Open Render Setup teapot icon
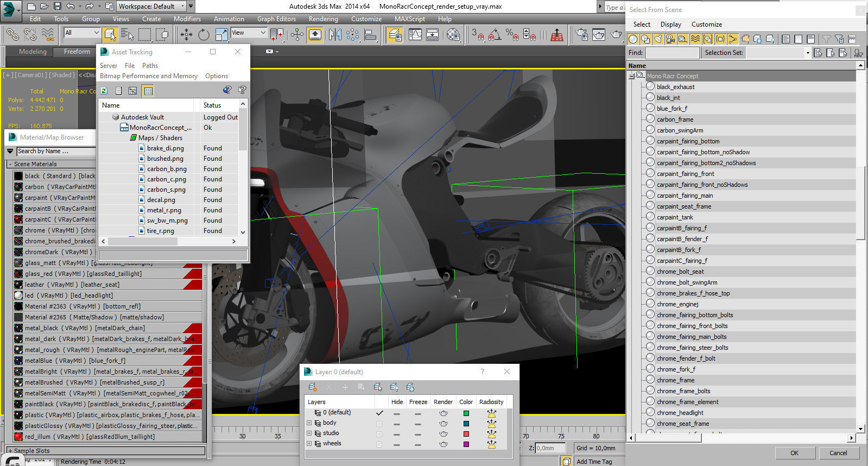 click(x=581, y=35)
